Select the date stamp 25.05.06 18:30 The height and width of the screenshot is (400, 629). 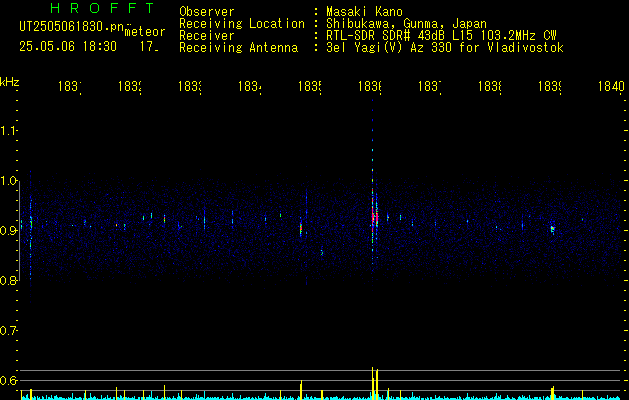point(68,47)
